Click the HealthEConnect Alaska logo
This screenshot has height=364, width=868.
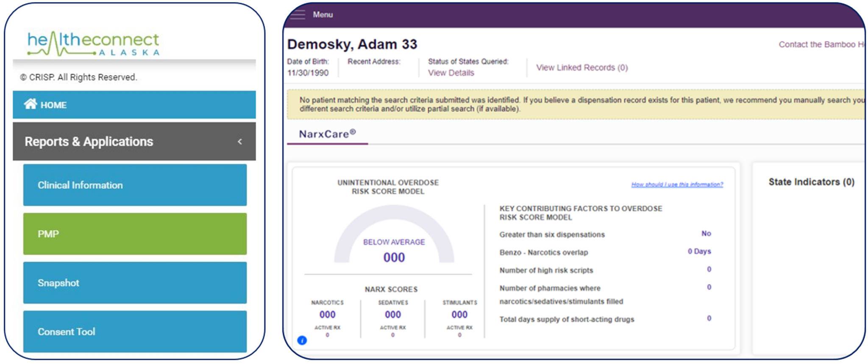[93, 44]
